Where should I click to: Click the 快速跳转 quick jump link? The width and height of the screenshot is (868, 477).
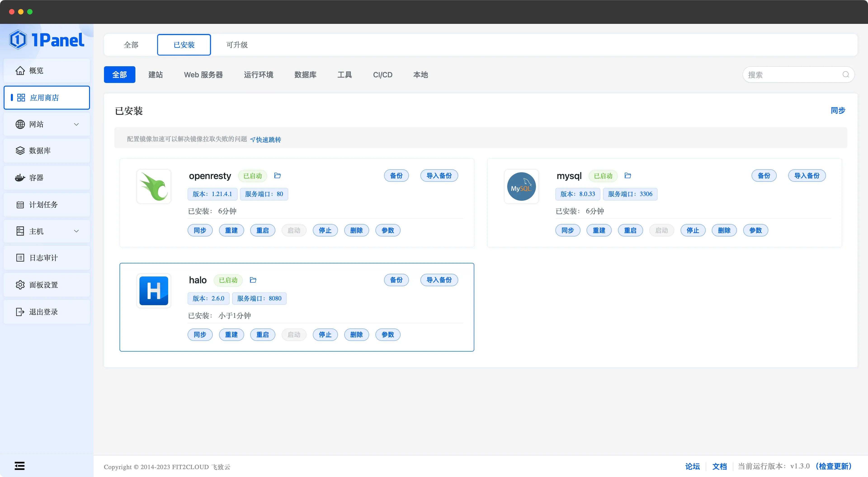pos(266,139)
